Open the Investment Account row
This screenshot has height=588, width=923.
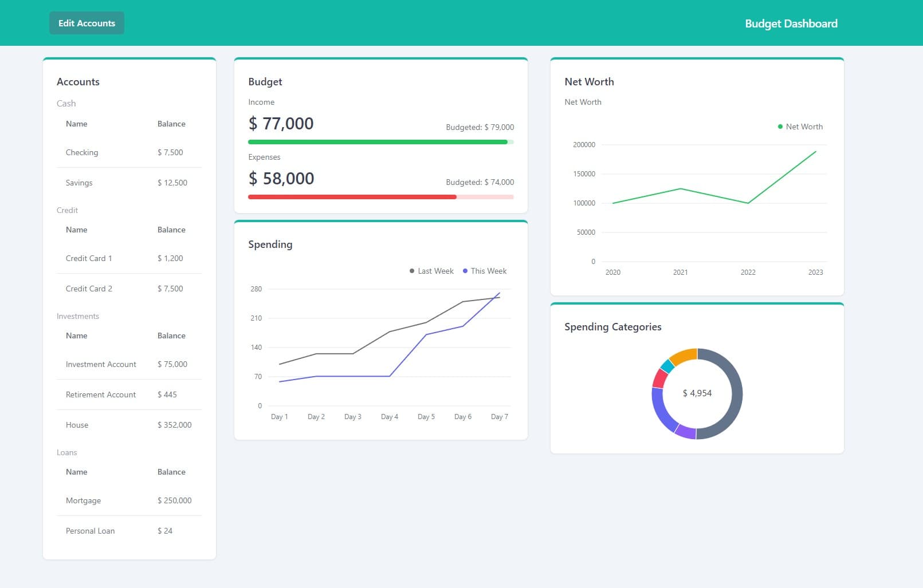click(129, 364)
